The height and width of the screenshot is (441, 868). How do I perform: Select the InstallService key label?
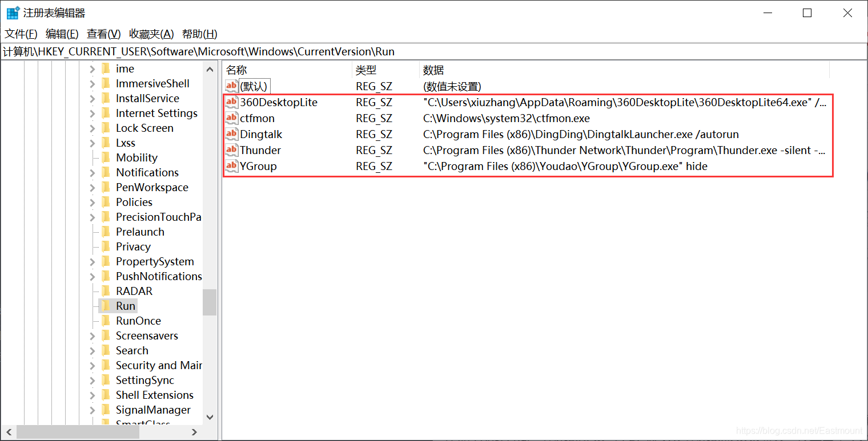(147, 99)
